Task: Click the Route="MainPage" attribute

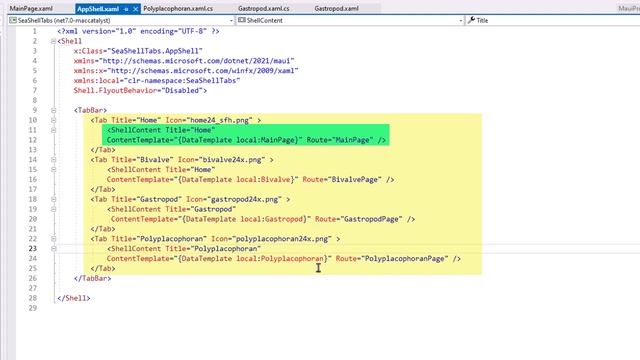Action: 340,140
